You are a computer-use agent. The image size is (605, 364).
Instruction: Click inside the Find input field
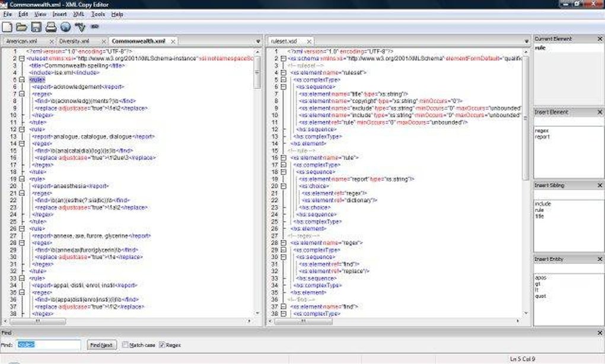(47, 344)
